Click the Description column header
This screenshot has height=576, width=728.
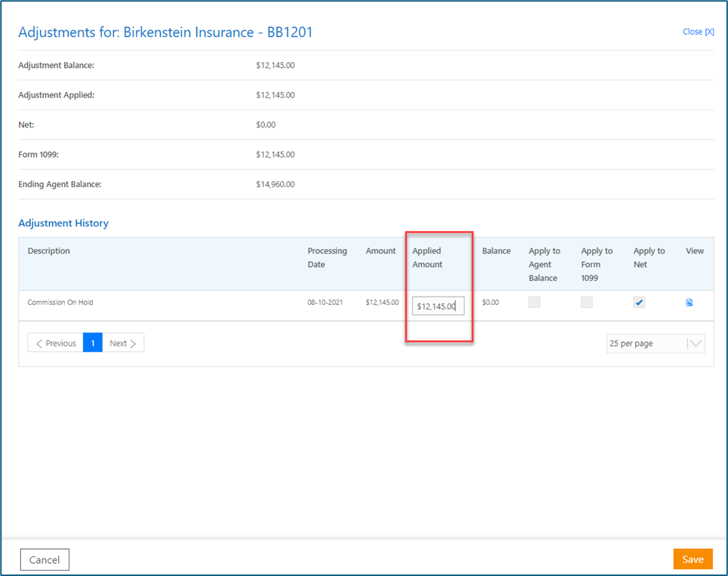pyautogui.click(x=49, y=251)
